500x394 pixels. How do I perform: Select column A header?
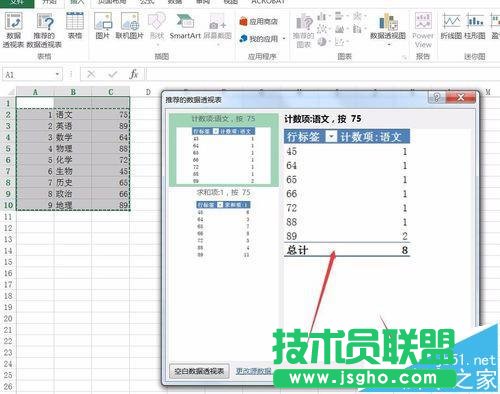35,92
